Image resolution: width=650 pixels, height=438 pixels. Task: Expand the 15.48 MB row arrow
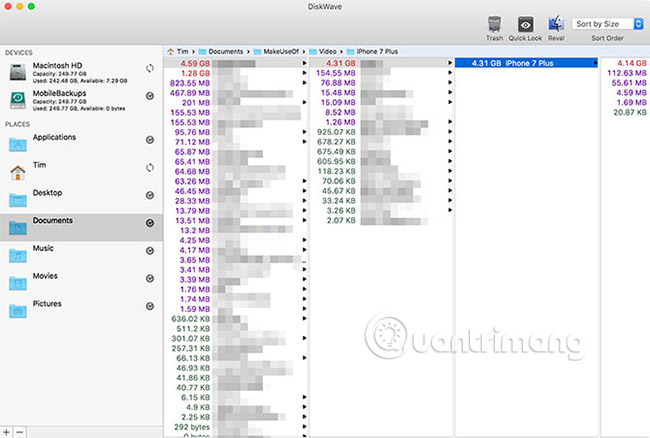(450, 92)
